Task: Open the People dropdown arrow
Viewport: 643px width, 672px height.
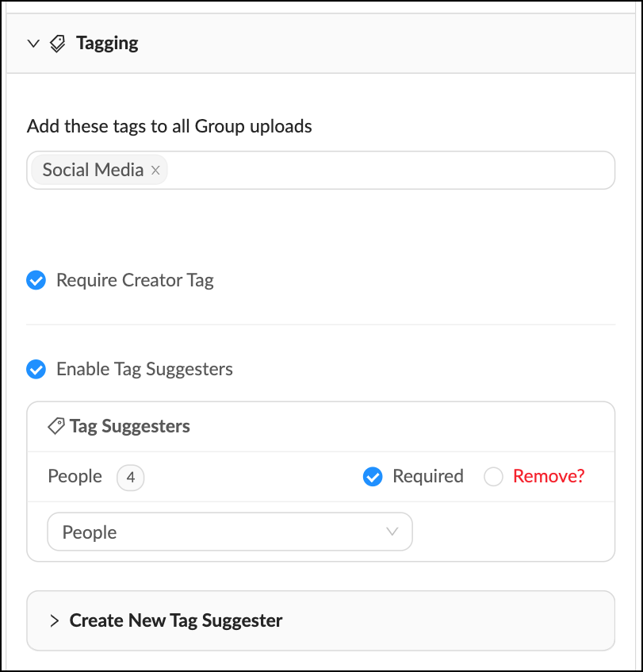Action: pyautogui.click(x=392, y=532)
